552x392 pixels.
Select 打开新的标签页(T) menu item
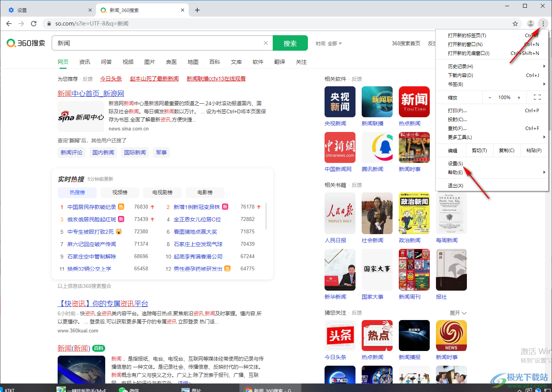point(492,35)
